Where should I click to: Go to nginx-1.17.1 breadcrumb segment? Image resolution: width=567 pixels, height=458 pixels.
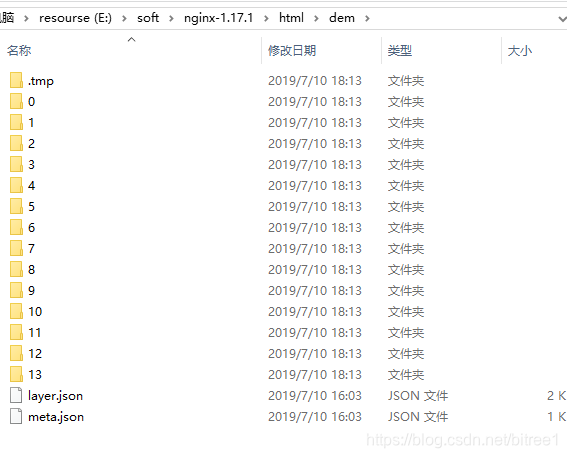pyautogui.click(x=218, y=18)
